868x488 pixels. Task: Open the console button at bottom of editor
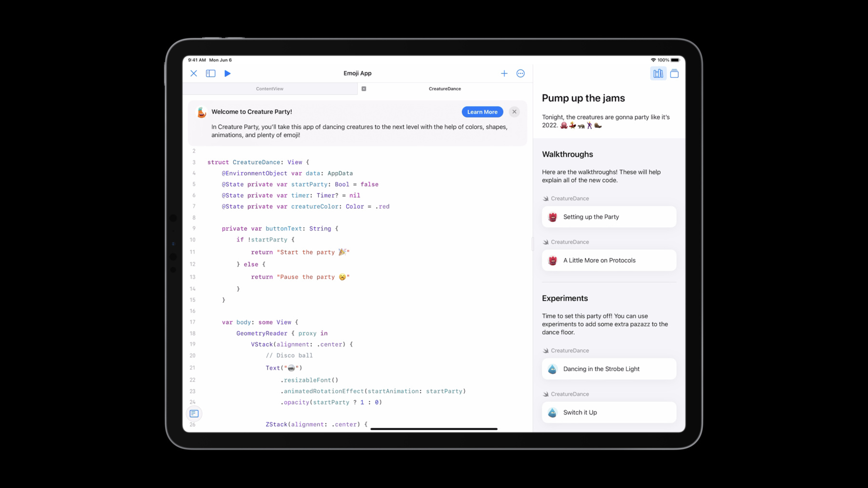pos(194,413)
